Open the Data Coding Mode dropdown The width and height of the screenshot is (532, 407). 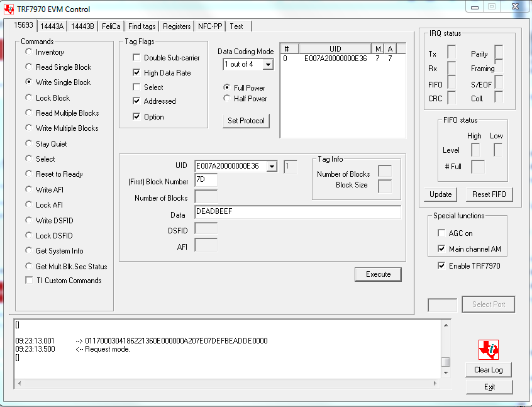pos(268,64)
